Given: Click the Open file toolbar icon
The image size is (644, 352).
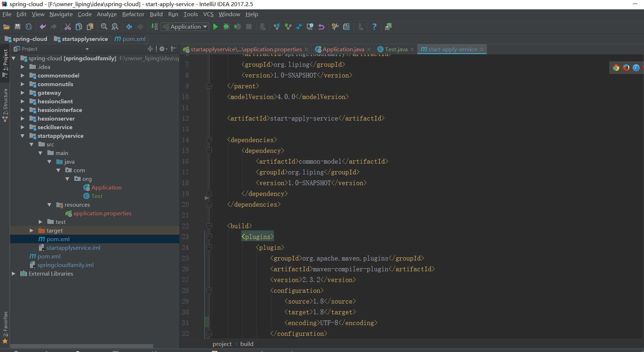Looking at the screenshot, I should (x=6, y=27).
